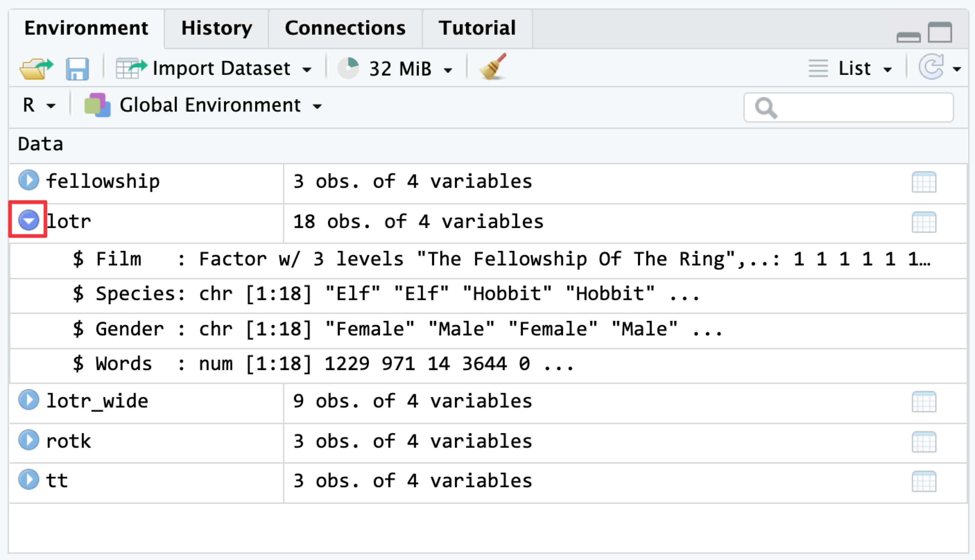The height and width of the screenshot is (560, 975).
Task: View fellowship data in table viewer
Action: click(x=924, y=182)
